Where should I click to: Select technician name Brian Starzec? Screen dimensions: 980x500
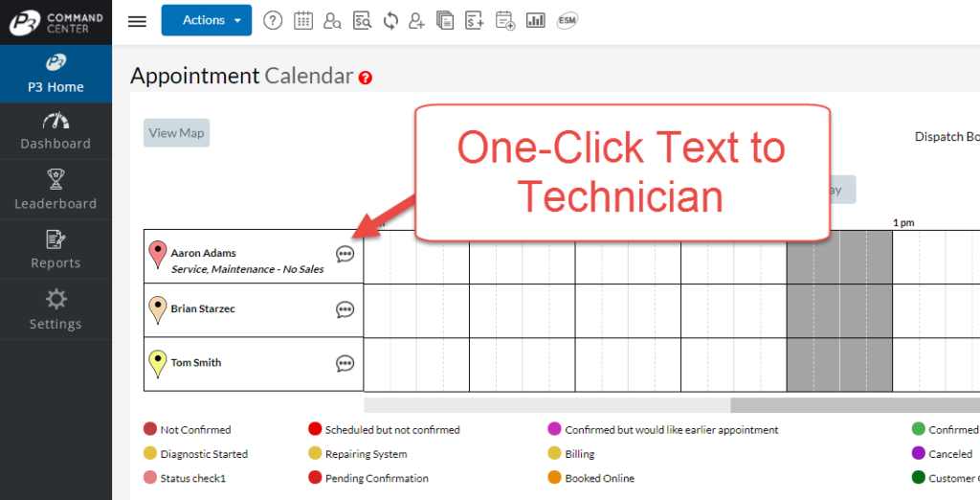(203, 309)
